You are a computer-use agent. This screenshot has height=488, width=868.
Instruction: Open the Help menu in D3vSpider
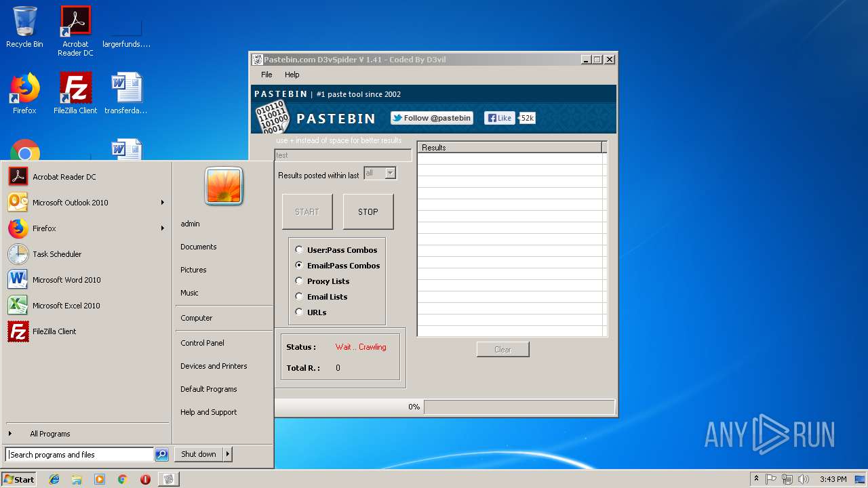(x=292, y=75)
